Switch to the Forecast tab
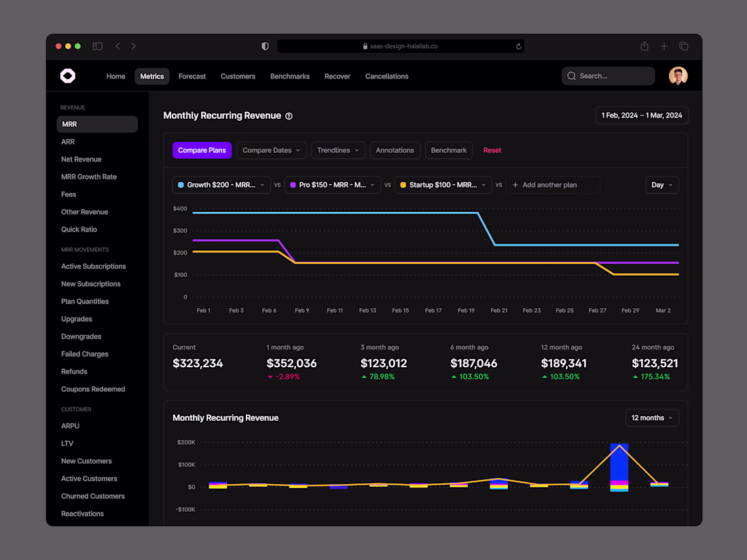This screenshot has width=747, height=560. pos(192,76)
